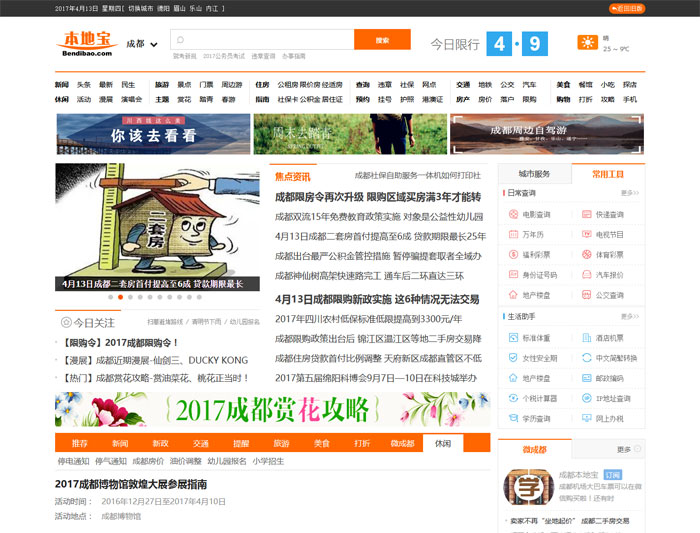Expand 更多 next to 日常查询
Viewport: 700px width, 533px height.
tap(628, 193)
